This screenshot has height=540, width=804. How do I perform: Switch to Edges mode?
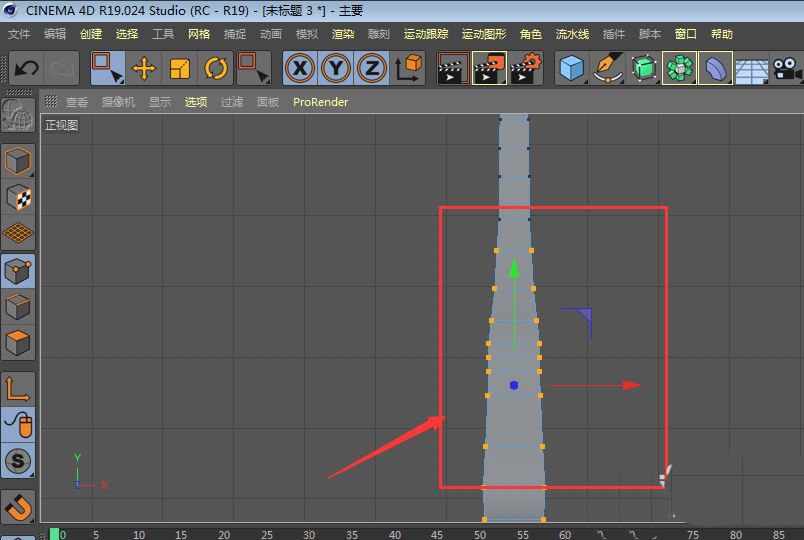18,307
